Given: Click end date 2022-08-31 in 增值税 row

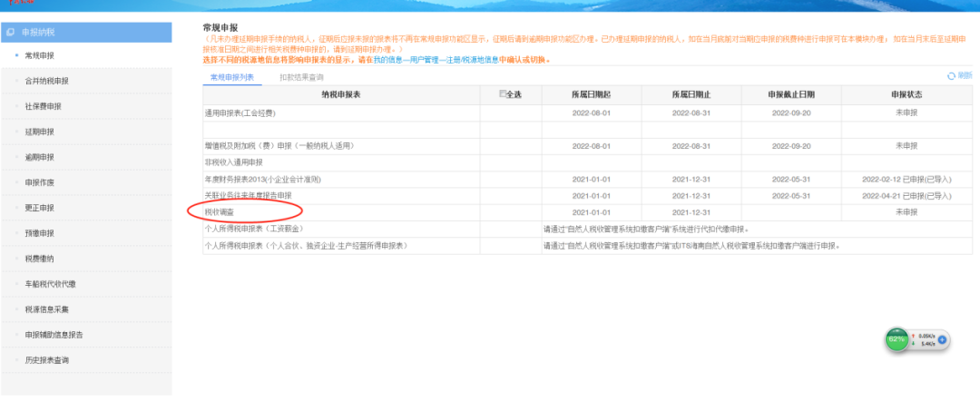Looking at the screenshot, I should pyautogui.click(x=691, y=146).
